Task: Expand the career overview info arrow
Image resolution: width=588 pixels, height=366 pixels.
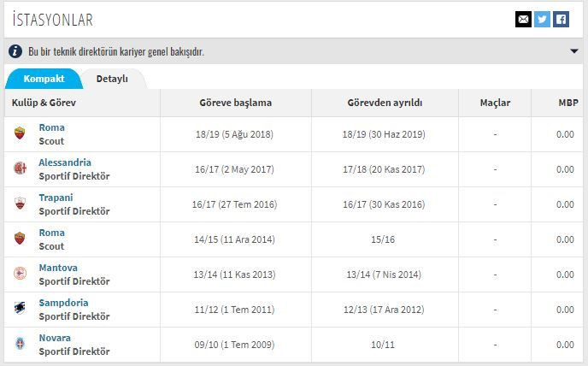Action: pyautogui.click(x=573, y=51)
